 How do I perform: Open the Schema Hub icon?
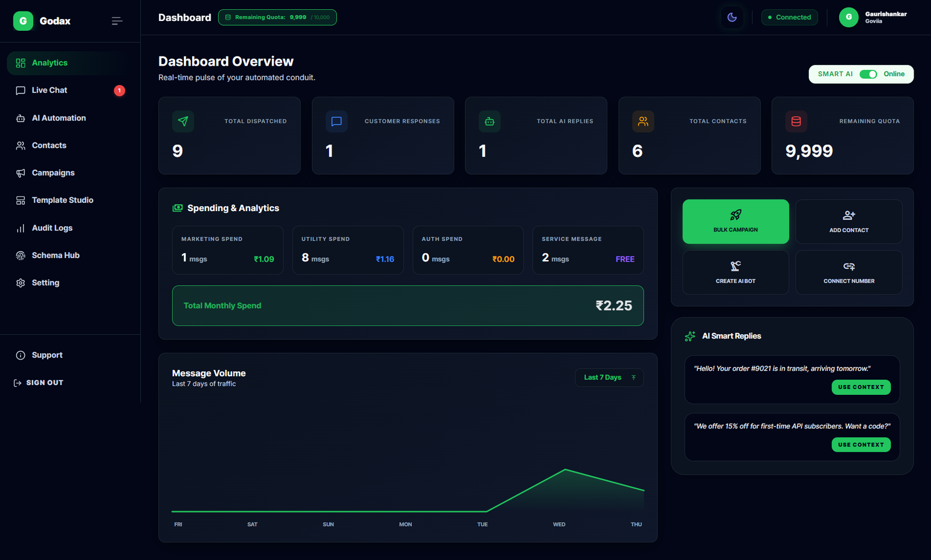21,255
